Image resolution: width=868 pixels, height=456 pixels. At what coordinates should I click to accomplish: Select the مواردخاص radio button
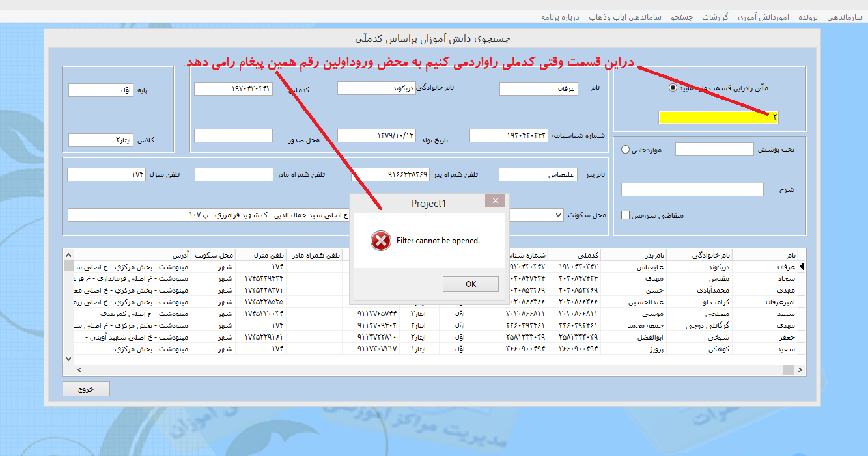626,150
